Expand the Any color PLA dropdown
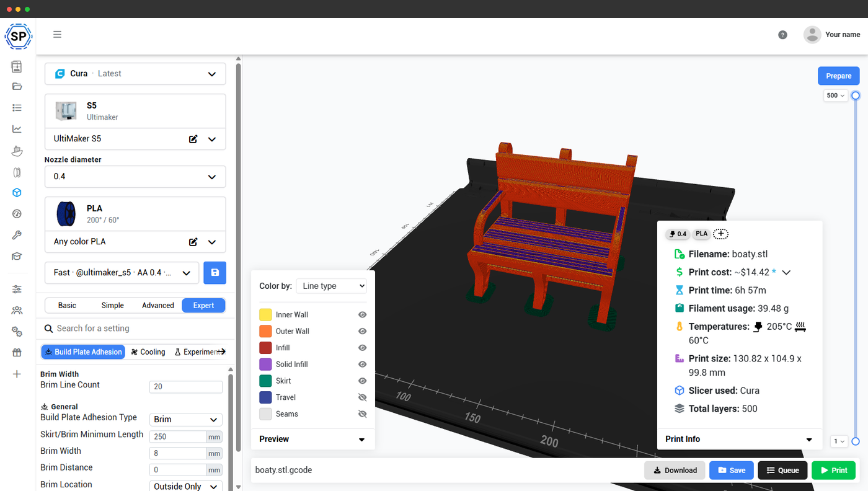 (x=212, y=242)
